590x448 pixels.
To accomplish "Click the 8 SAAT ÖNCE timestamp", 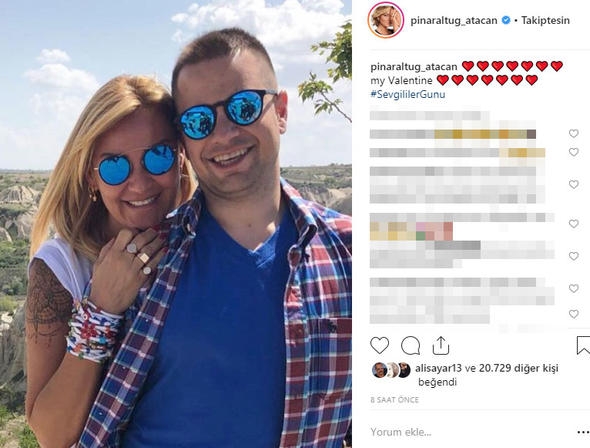I will 394,400.
